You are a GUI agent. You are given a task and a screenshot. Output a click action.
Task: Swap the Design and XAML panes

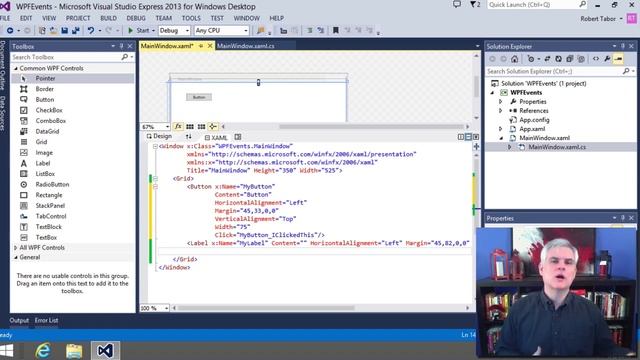[x=188, y=137]
